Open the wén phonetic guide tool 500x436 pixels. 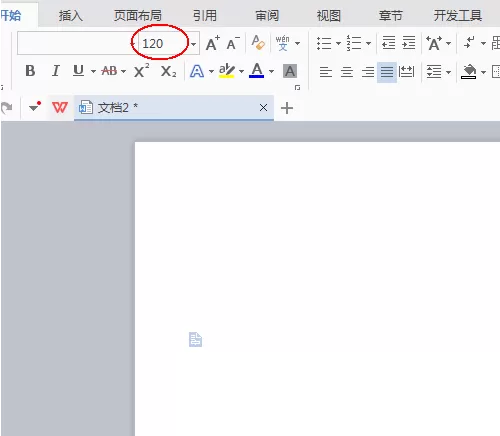pyautogui.click(x=282, y=43)
